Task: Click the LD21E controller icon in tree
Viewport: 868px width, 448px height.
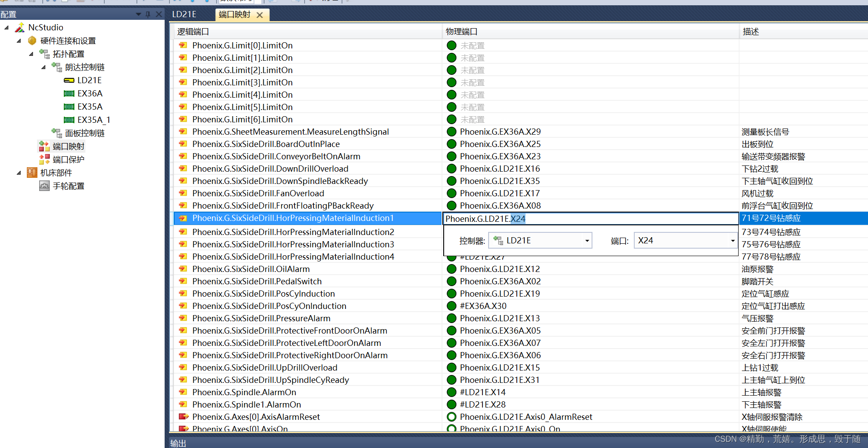Action: point(69,80)
